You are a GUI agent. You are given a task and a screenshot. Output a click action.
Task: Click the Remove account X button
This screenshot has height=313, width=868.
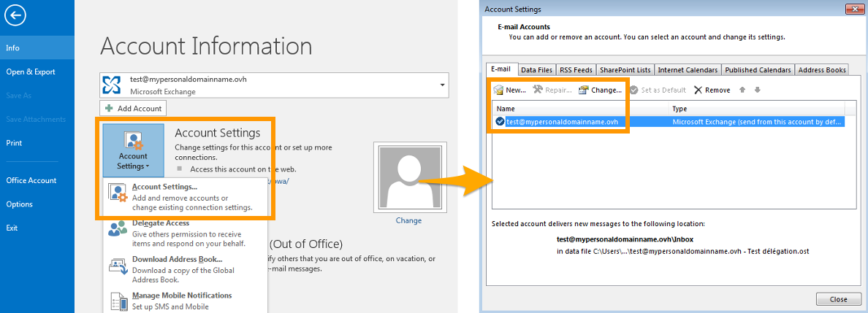click(712, 90)
